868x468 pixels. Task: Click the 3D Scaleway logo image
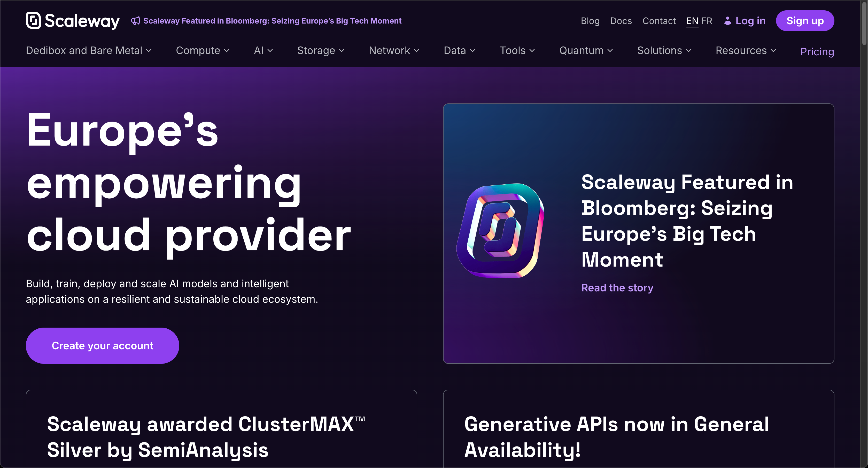pos(500,231)
